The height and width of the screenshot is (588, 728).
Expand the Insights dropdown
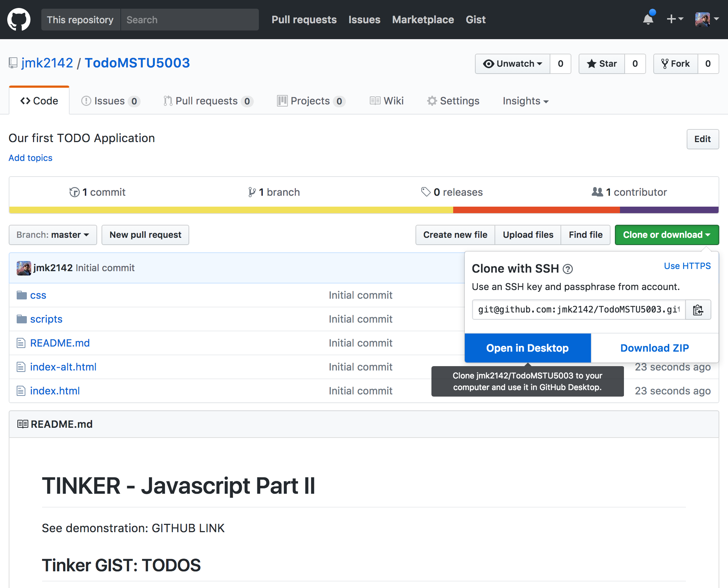tap(526, 101)
